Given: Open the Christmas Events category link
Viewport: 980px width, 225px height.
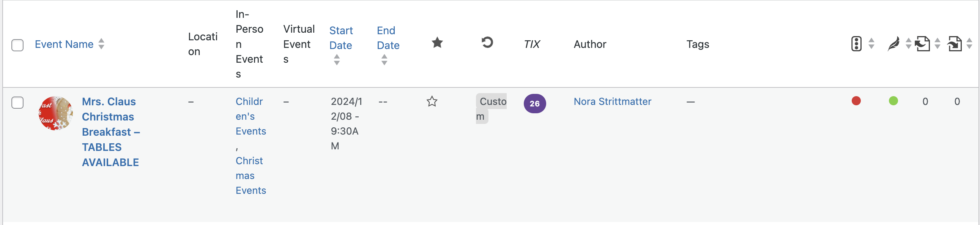Looking at the screenshot, I should (251, 176).
